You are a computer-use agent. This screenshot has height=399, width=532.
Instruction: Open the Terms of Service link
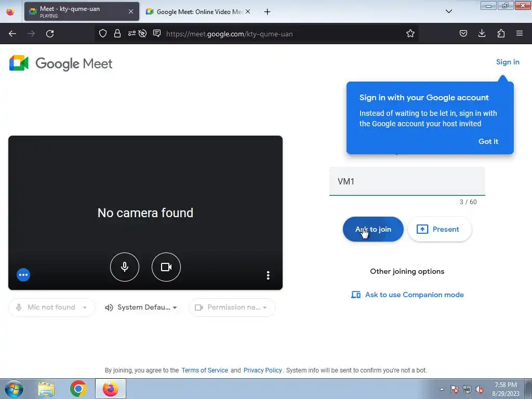click(x=205, y=370)
